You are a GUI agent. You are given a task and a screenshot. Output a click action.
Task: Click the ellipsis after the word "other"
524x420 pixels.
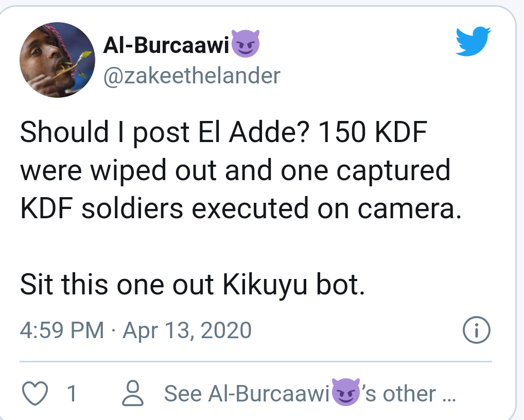click(x=449, y=395)
